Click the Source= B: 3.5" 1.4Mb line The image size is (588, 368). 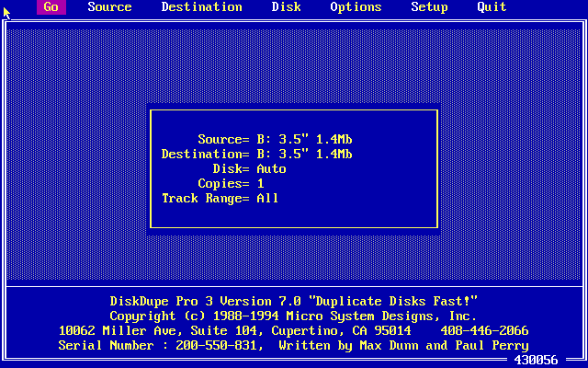pyautogui.click(x=275, y=139)
